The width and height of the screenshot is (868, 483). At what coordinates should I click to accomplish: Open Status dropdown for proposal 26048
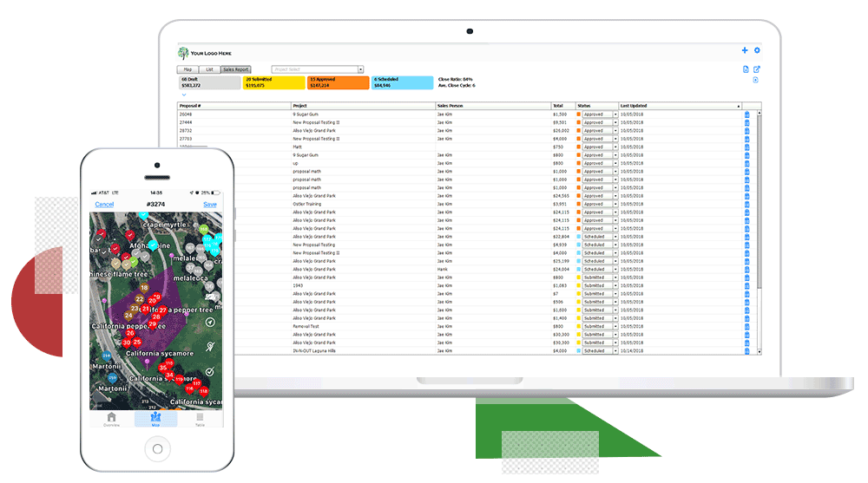coord(600,114)
